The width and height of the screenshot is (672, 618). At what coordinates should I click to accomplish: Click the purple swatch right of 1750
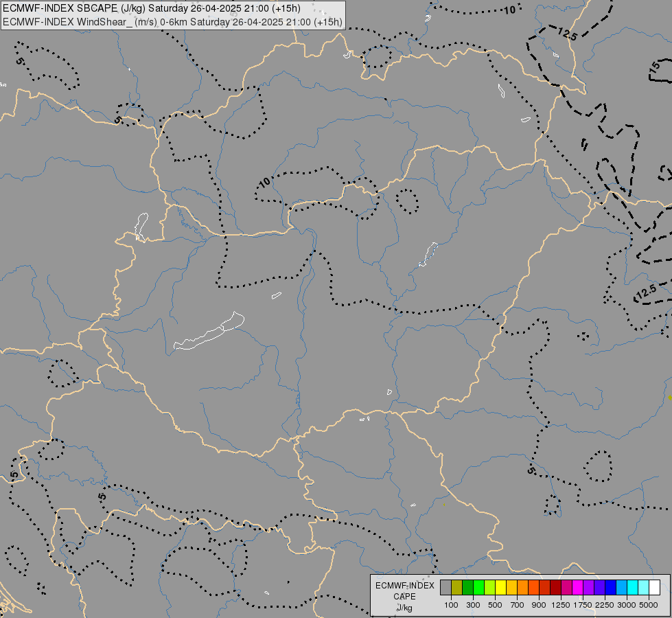tap(588, 588)
